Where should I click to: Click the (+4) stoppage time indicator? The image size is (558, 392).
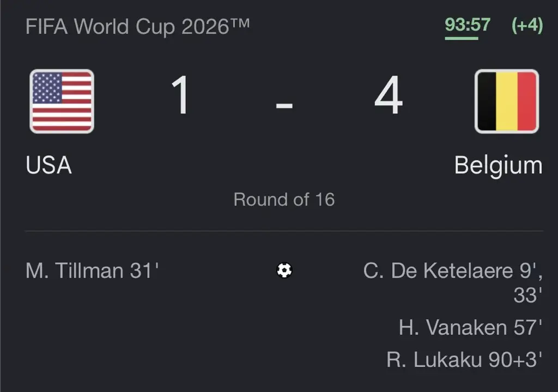[x=527, y=25]
